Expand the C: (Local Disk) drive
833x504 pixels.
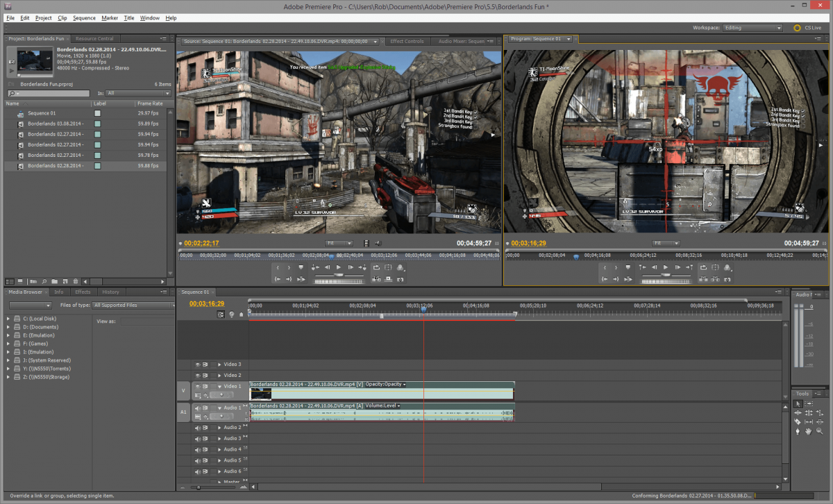tap(8, 319)
